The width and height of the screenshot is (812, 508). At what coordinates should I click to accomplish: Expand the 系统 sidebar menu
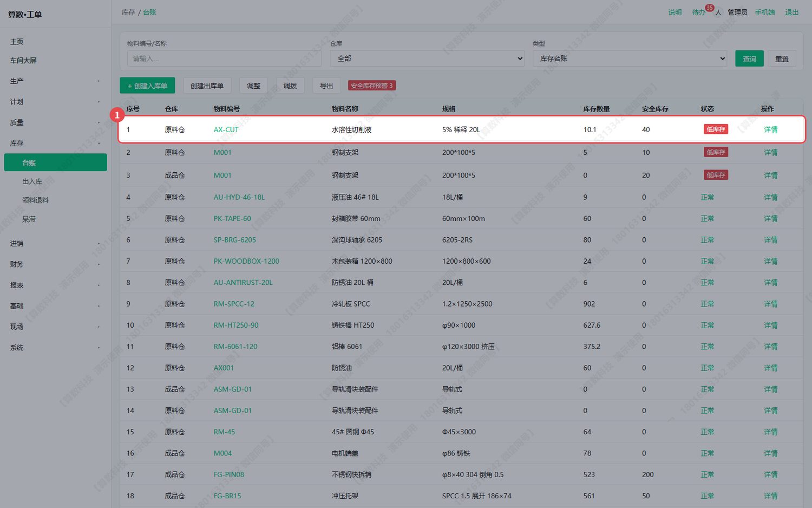[55, 347]
